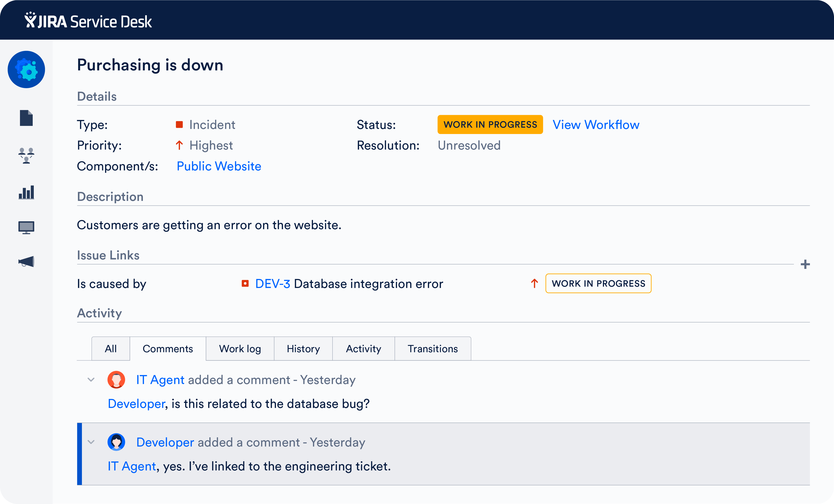
Task: Switch to the Work log tab
Action: click(240, 349)
